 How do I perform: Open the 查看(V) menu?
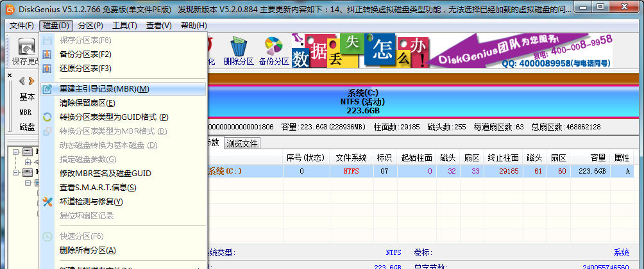(x=158, y=26)
